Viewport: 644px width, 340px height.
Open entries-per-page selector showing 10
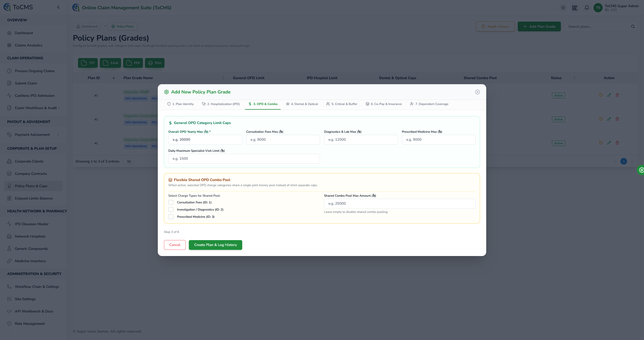tap(129, 162)
